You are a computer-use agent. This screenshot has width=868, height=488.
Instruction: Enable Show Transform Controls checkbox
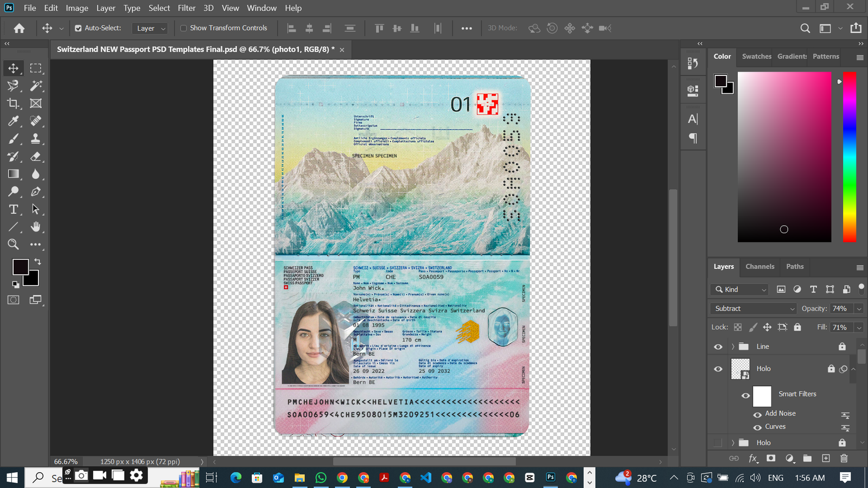tap(183, 28)
